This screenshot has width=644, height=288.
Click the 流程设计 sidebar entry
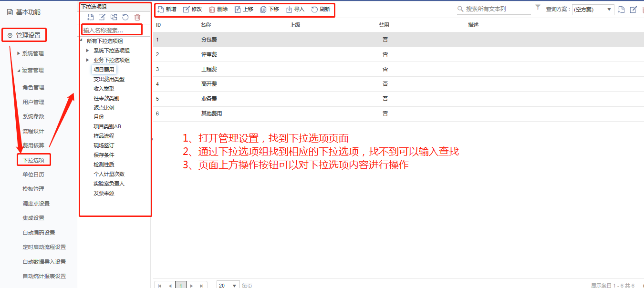click(x=32, y=130)
